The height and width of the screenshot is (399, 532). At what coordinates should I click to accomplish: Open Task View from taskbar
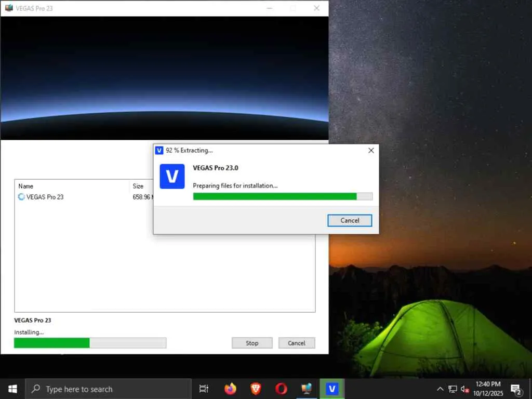(204, 389)
